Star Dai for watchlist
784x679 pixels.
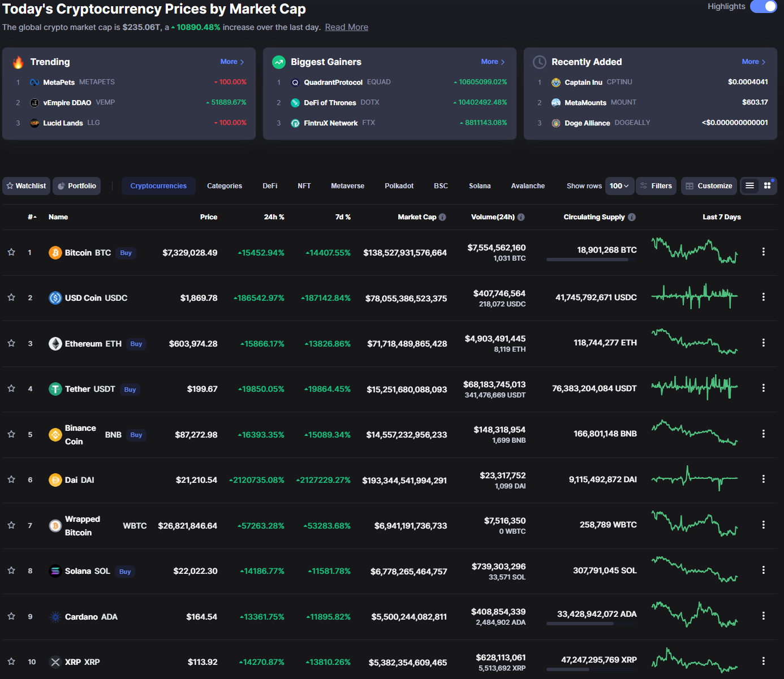pos(11,479)
